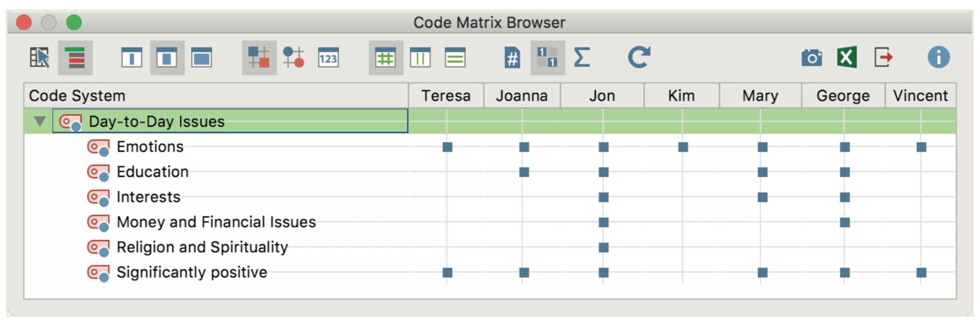Select symbol size calculation by column icon
This screenshot has height=321, width=980.
tap(420, 58)
